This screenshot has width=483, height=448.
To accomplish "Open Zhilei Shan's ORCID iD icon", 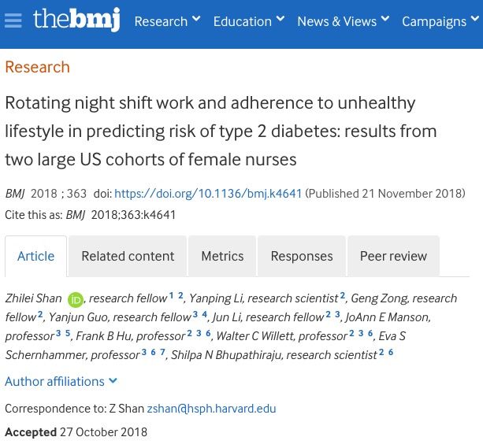I will (x=76, y=300).
